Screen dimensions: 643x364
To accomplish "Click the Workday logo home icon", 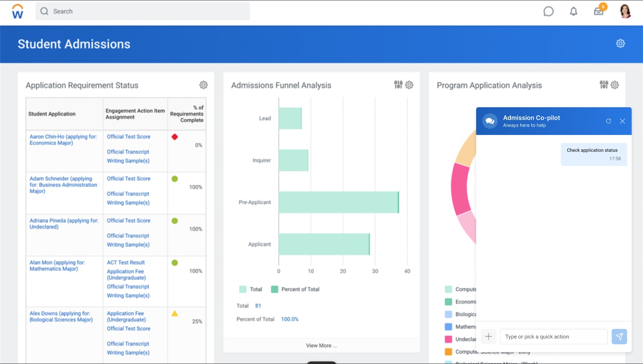I will (x=18, y=12).
